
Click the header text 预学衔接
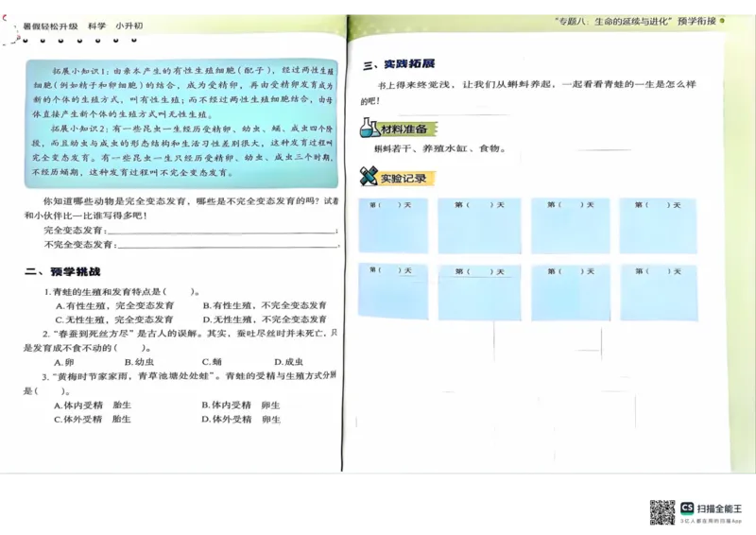pyautogui.click(x=696, y=21)
